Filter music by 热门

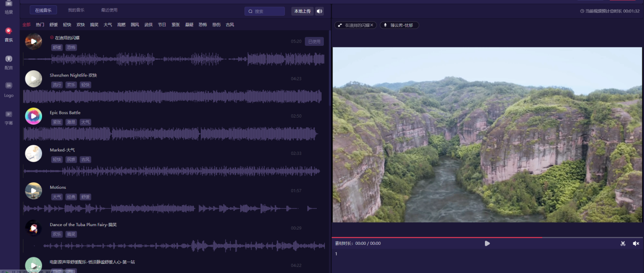click(x=40, y=24)
